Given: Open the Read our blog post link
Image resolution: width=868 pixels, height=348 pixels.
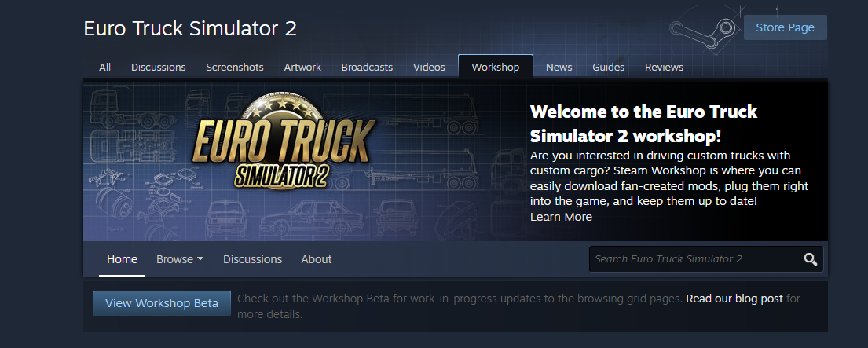Looking at the screenshot, I should (x=734, y=299).
